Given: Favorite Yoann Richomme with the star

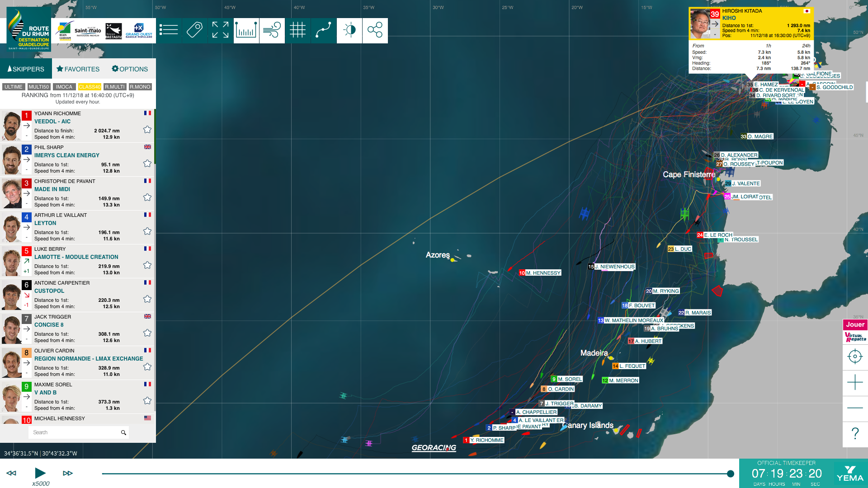Looking at the screenshot, I should 147,130.
